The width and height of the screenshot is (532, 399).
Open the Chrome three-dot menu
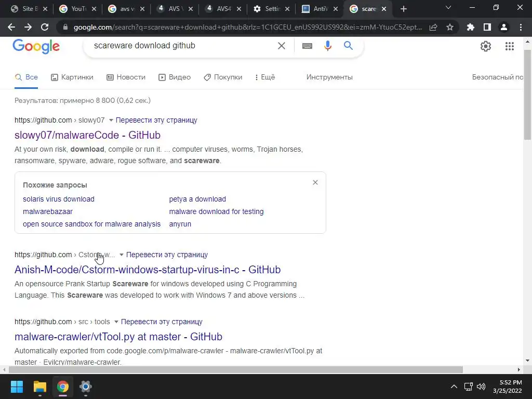[521, 27]
